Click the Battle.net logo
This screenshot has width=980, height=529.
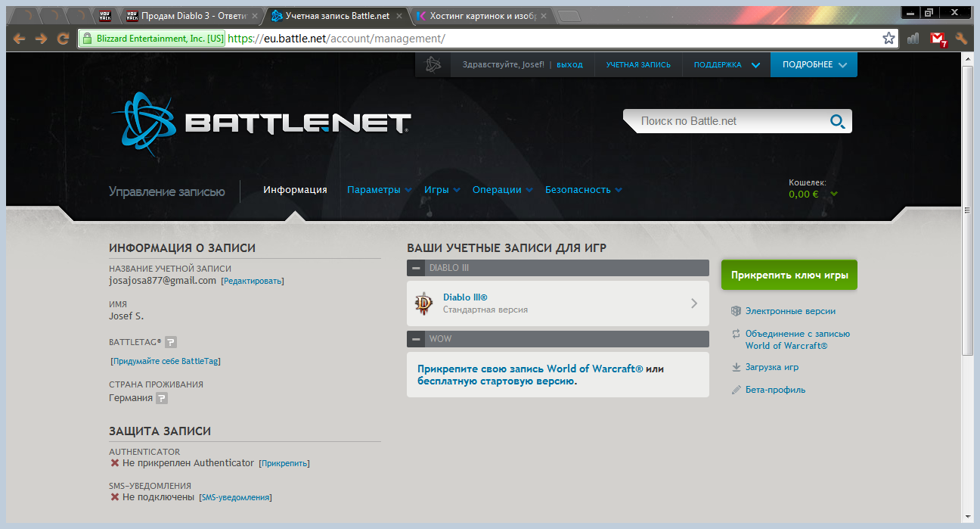(x=261, y=123)
